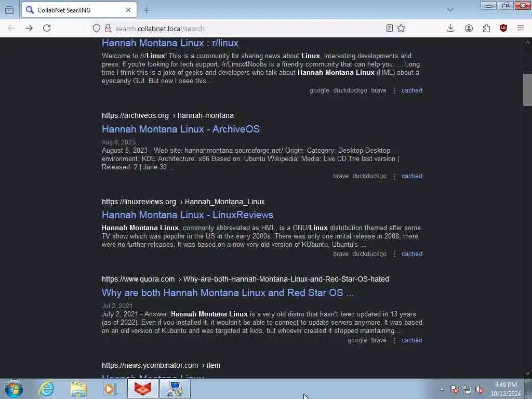Open the extensions panel
The width and height of the screenshot is (532, 399).
(486, 29)
